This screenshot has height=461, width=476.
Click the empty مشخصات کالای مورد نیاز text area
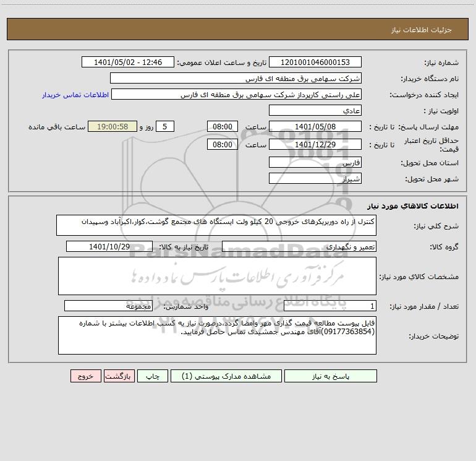(217, 276)
